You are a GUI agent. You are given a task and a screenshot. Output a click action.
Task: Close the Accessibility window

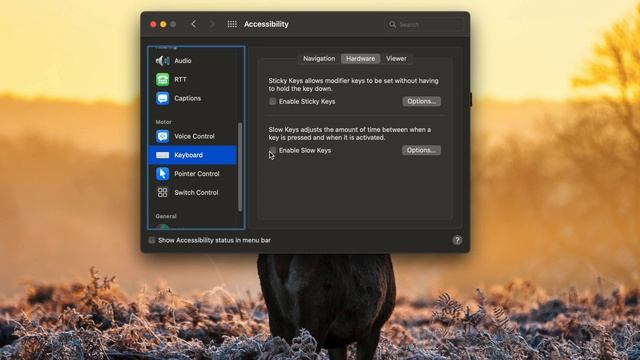coord(153,24)
